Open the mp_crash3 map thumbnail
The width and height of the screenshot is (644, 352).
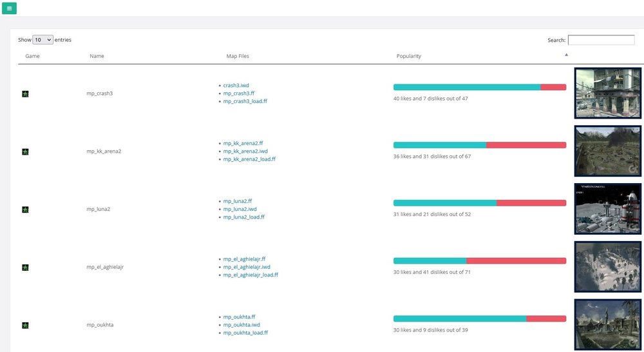tap(607, 93)
